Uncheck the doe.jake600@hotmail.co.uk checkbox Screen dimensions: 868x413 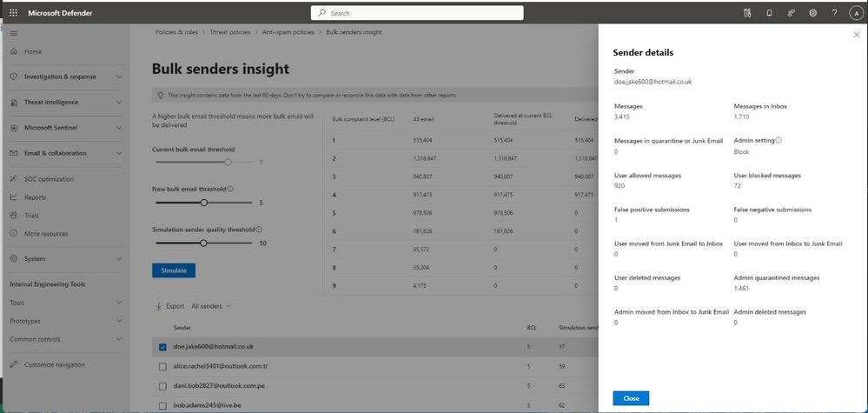click(162, 347)
